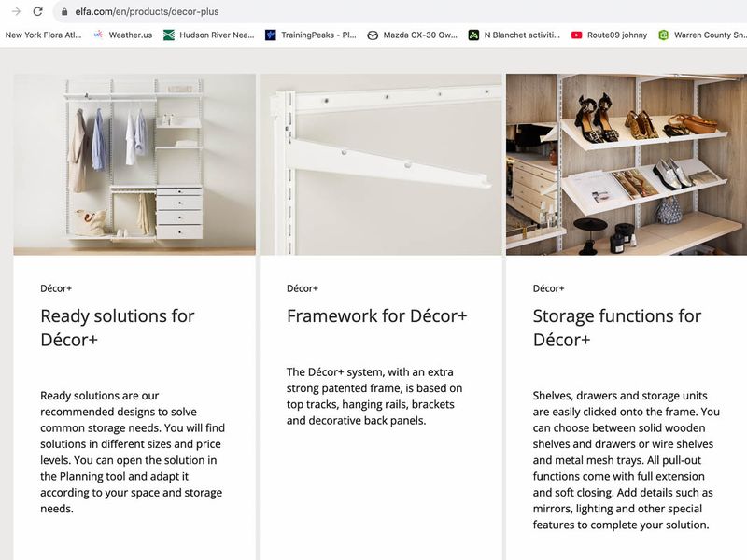Click the N Blanchet bookmark favicon
The width and height of the screenshot is (747, 560).
coord(473,35)
